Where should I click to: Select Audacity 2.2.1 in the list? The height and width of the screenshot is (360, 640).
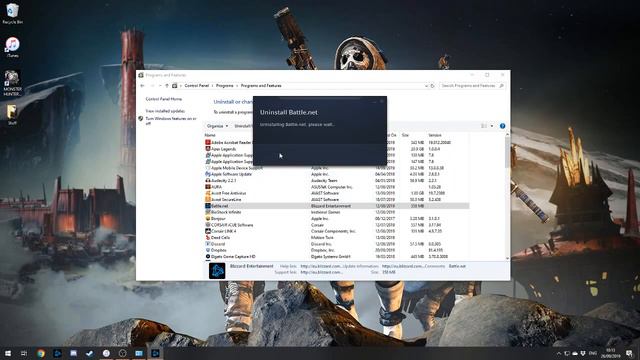click(337, 180)
